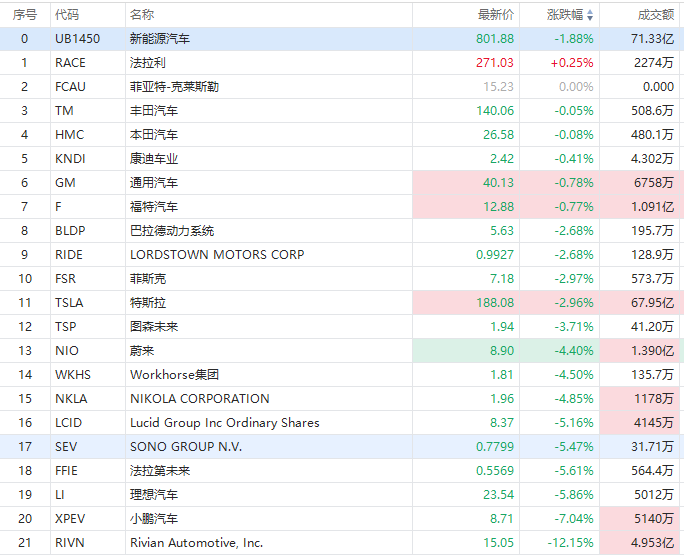The image size is (684, 558).
Task: Open the TSLA ticker code
Action: [69, 303]
